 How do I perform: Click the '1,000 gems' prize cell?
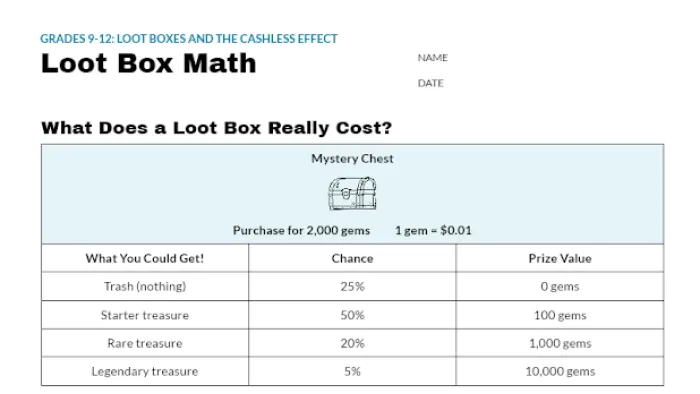pyautogui.click(x=560, y=343)
